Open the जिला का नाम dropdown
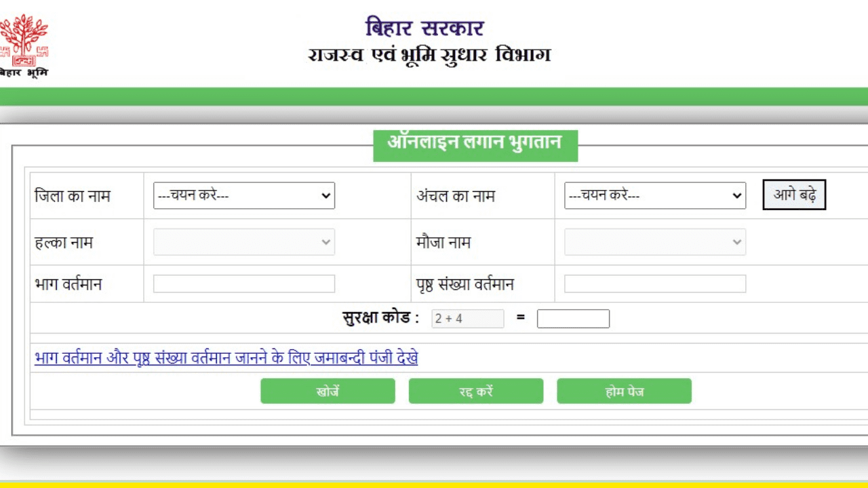The width and height of the screenshot is (868, 488). click(x=244, y=196)
